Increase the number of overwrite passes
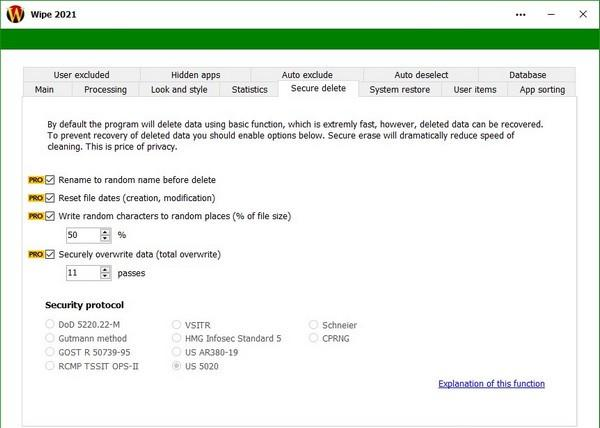Viewport: 600px width, 428px height. tap(105, 270)
